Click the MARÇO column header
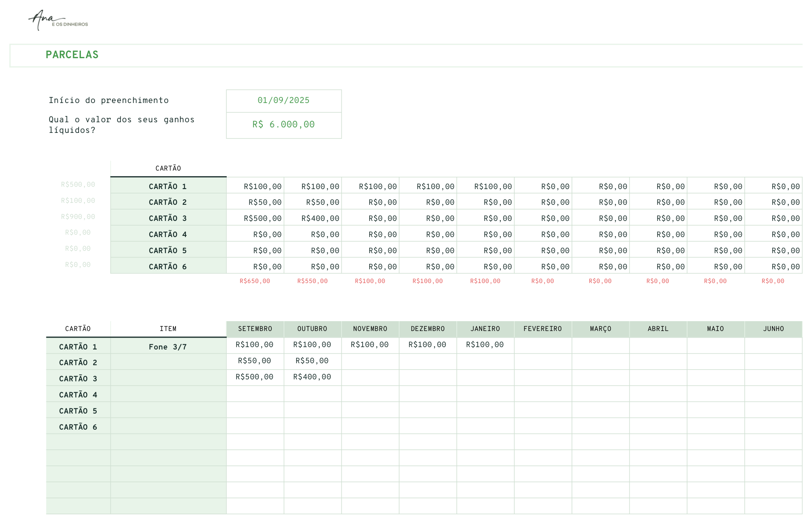The image size is (812, 524). [600, 329]
